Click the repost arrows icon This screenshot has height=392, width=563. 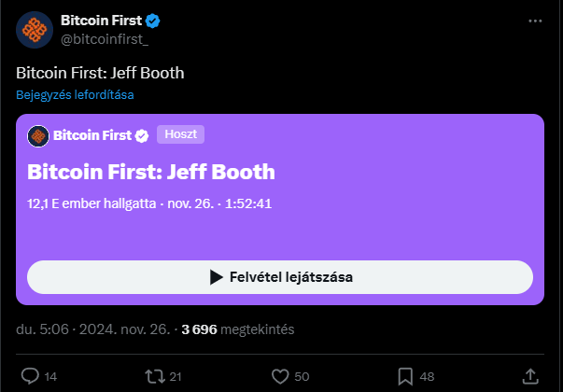(x=155, y=376)
